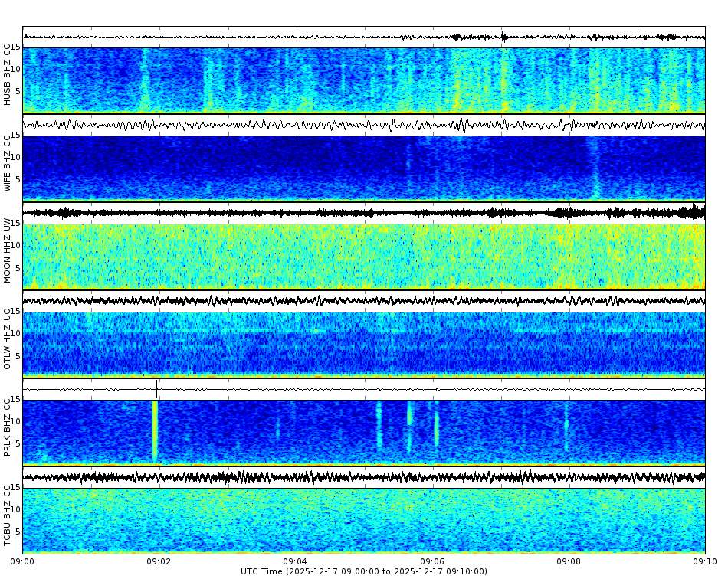
Task: Click the bright yellow spike in PRLK spectrogram
Action: [155, 433]
